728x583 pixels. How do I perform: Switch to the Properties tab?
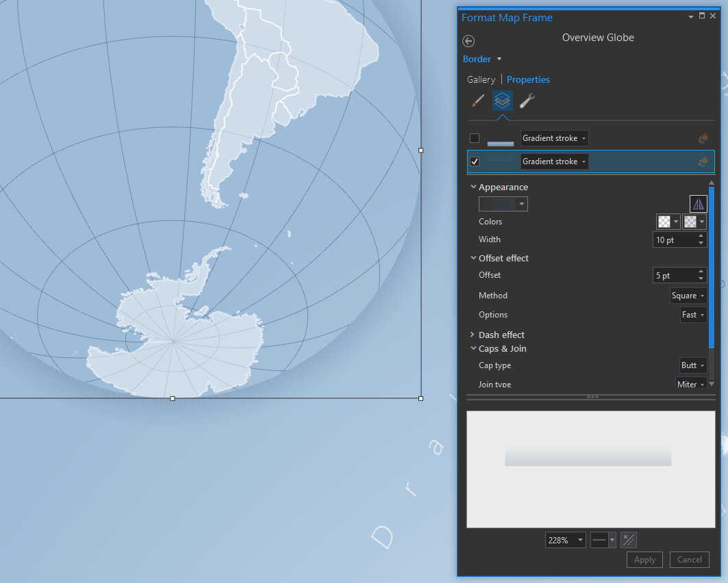point(528,80)
